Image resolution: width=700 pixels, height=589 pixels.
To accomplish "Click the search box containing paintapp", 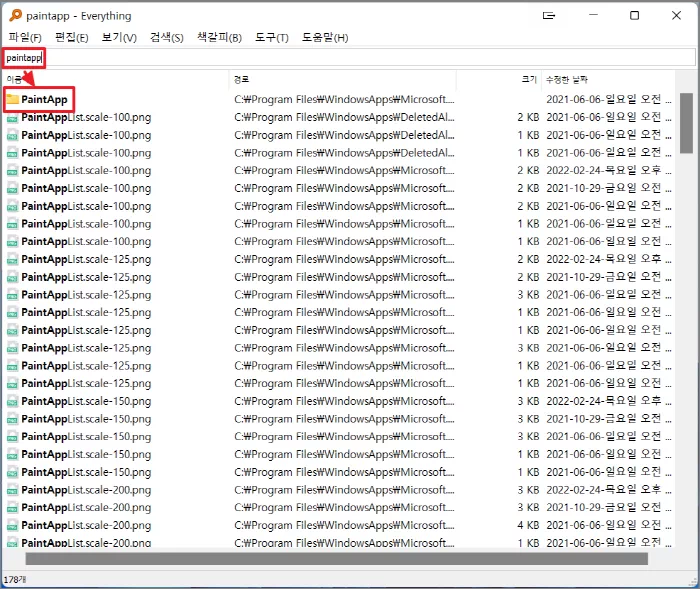I will coord(349,58).
